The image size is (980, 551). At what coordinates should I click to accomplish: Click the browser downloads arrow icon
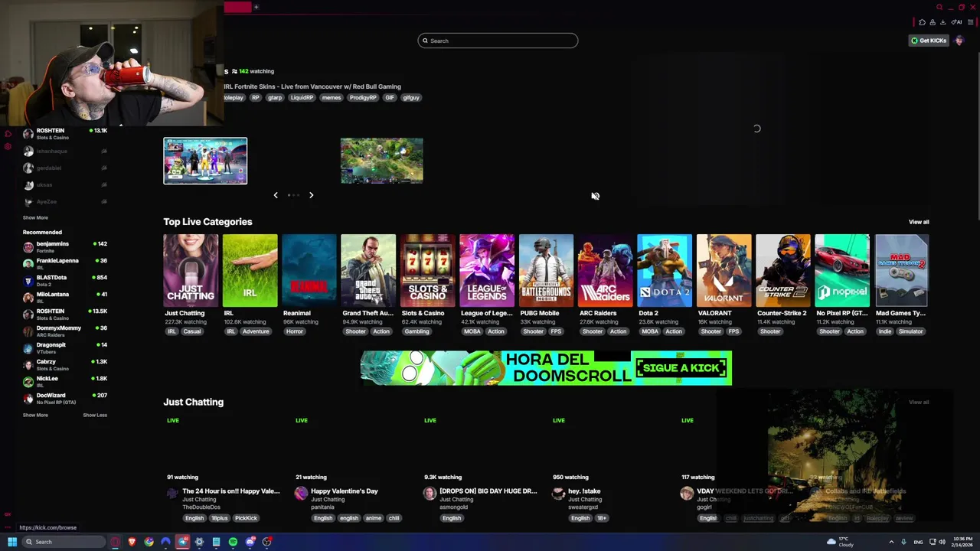point(943,22)
